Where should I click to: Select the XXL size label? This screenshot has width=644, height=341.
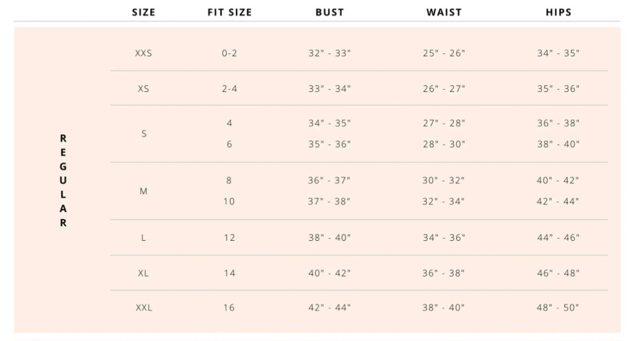click(144, 307)
